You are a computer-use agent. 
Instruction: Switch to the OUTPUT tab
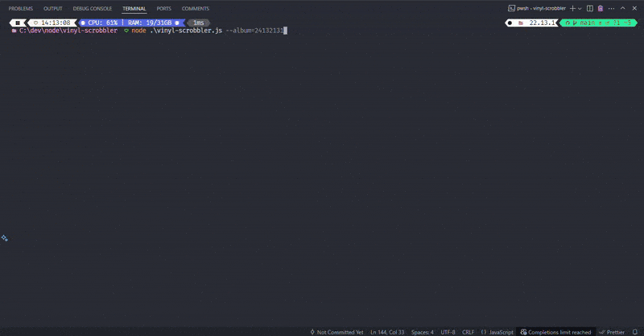[x=53, y=8]
